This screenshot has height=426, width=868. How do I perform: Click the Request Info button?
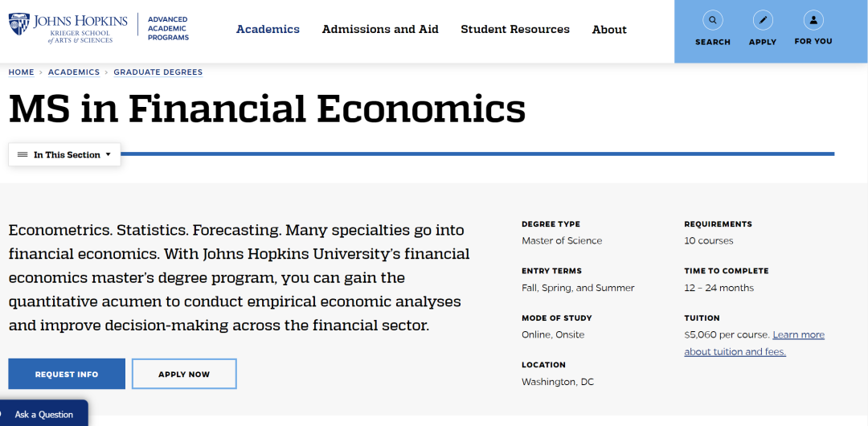click(67, 374)
